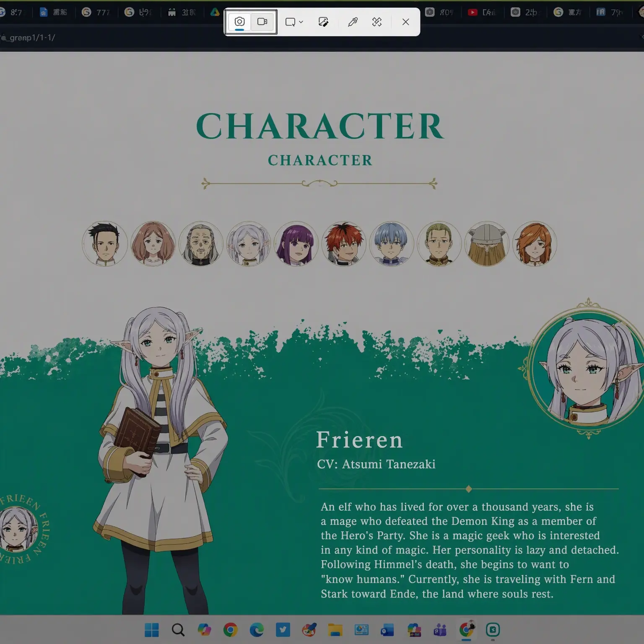Click the "CV: Atsumi Tanezaki" line
644x644 pixels.
click(x=376, y=464)
